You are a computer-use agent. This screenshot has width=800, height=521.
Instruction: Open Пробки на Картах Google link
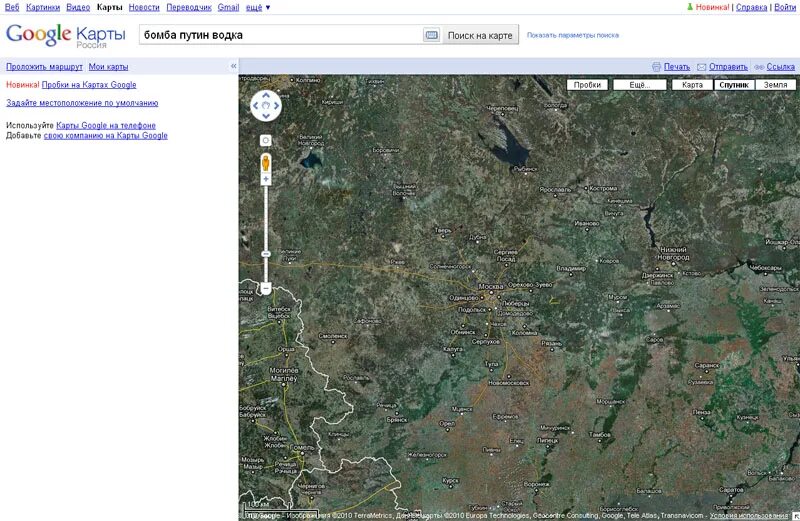click(89, 85)
